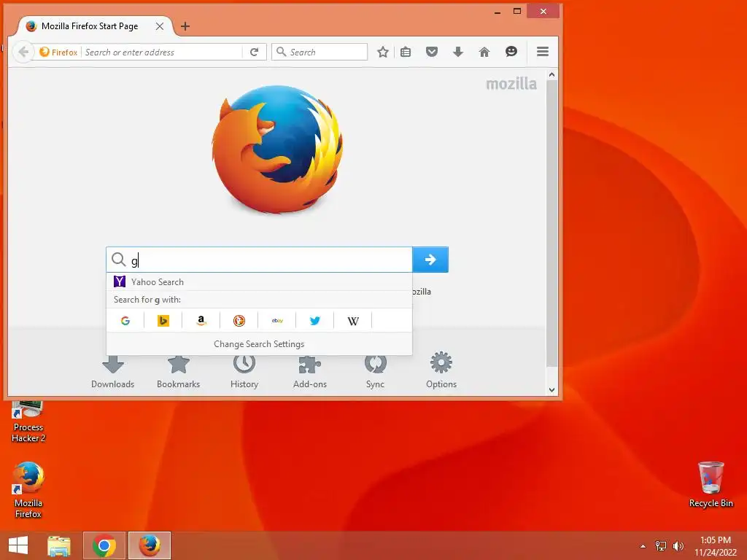
Task: Open History from start page shortcuts
Action: (244, 371)
